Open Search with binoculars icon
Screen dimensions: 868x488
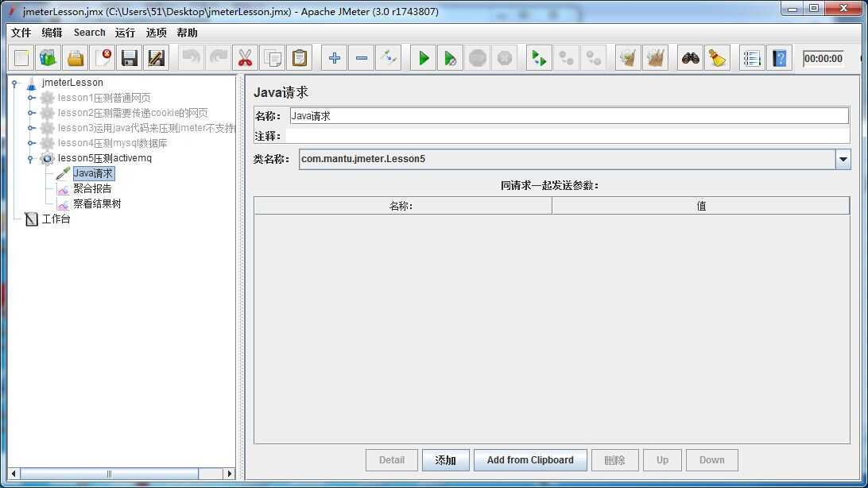coord(690,58)
